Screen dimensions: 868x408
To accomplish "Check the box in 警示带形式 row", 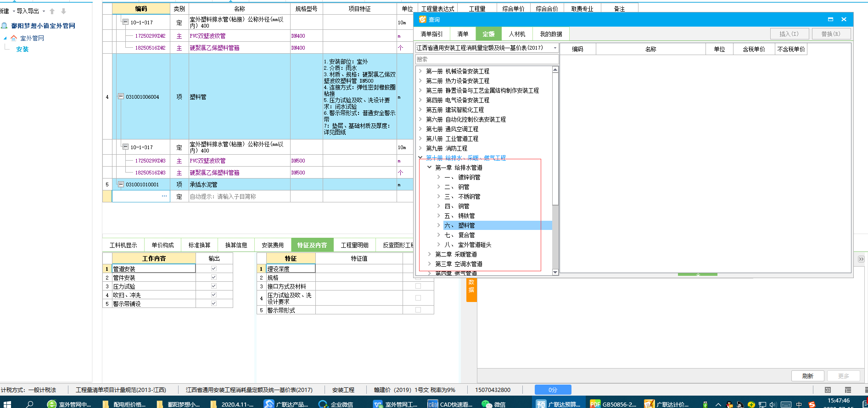I will tap(418, 310).
